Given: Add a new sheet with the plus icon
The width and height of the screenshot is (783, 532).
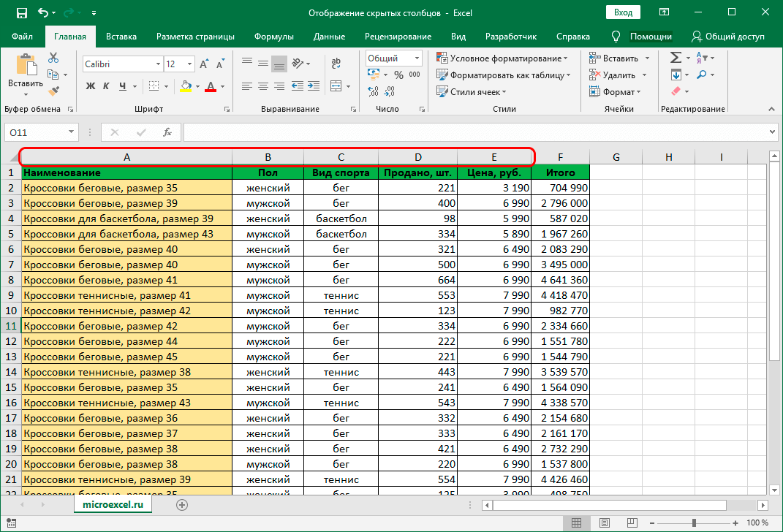Looking at the screenshot, I should pyautogui.click(x=182, y=504).
